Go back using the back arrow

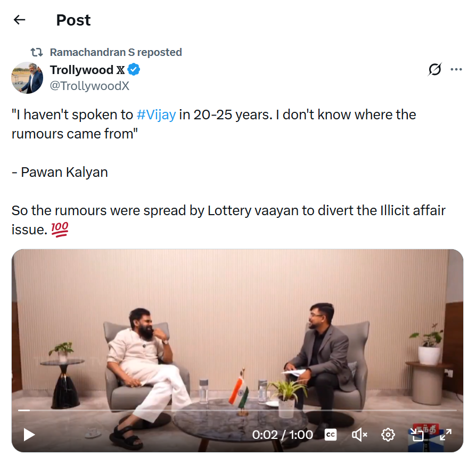coord(20,20)
